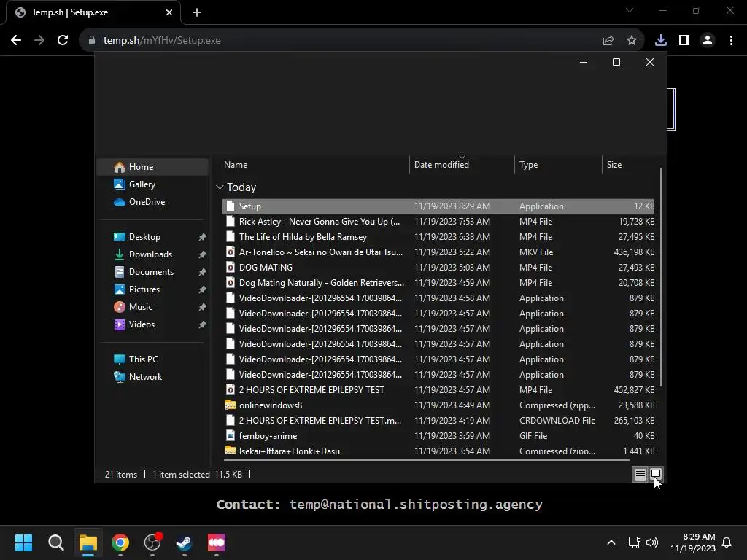Select the Temp.sh | Setup.exe tab
The width and height of the screenshot is (747, 560).
tap(93, 12)
